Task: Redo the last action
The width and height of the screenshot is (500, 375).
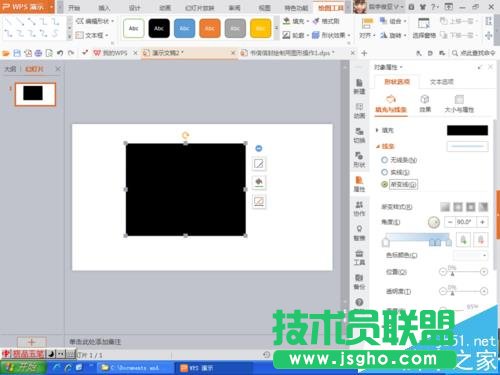Action: pyautogui.click(x=71, y=53)
